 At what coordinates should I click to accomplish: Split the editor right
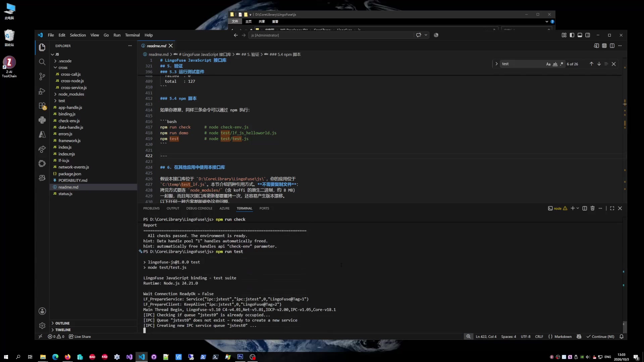(x=612, y=46)
